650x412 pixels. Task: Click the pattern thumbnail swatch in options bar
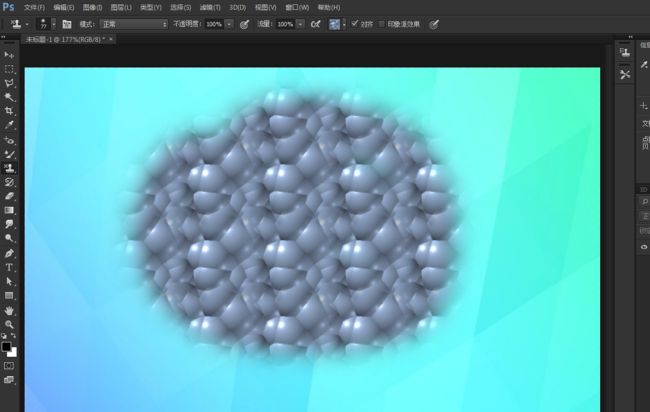click(x=335, y=24)
